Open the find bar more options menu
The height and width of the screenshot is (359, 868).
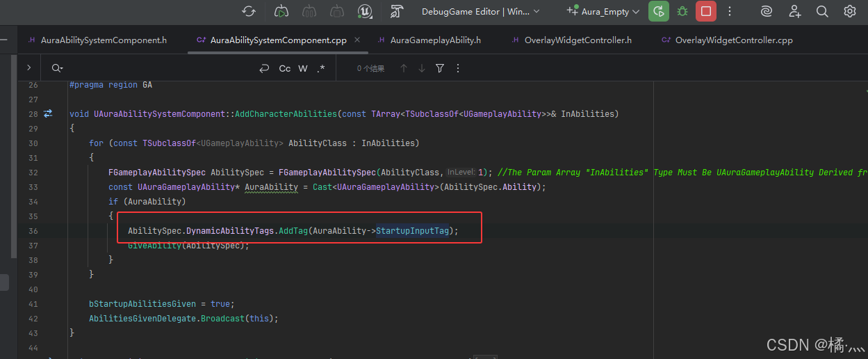click(x=457, y=68)
